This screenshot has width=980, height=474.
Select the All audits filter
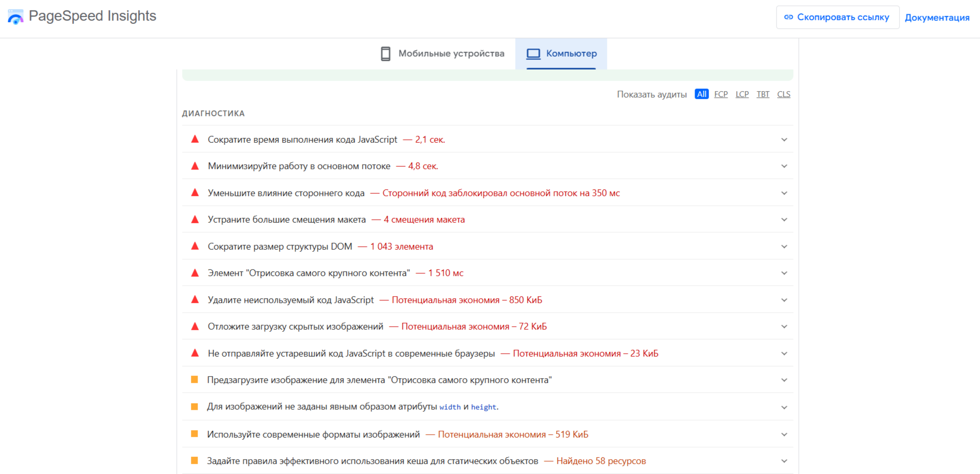(701, 94)
